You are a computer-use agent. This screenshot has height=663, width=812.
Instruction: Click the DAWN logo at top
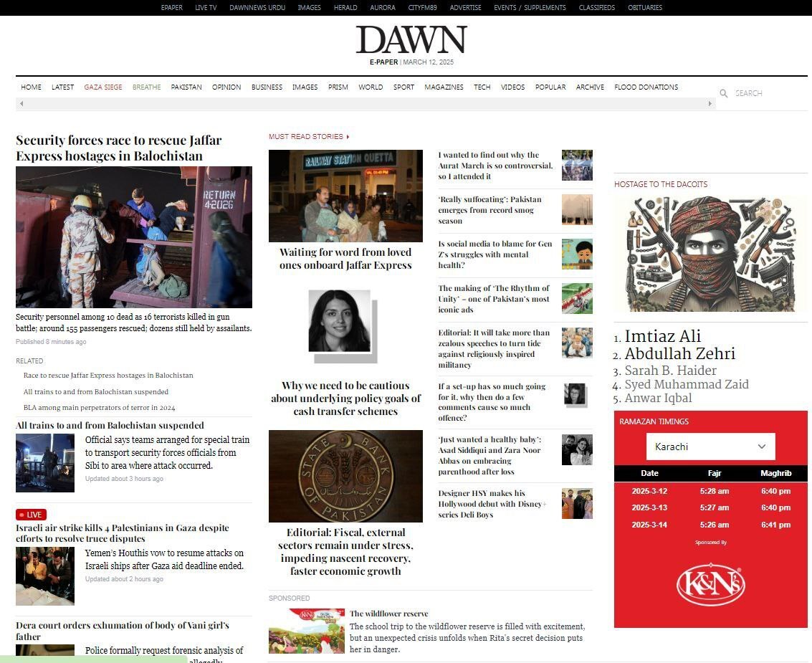(411, 40)
